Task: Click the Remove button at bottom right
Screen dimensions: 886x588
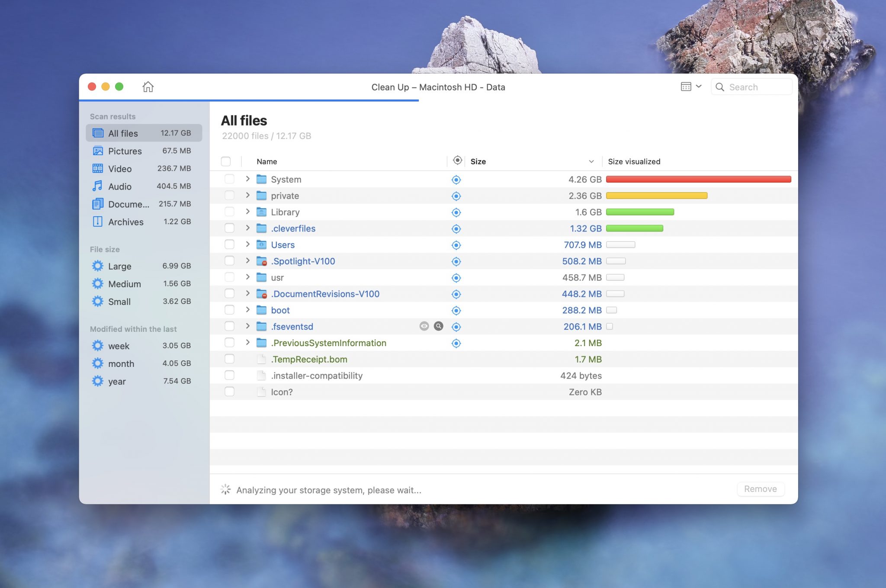Action: click(760, 488)
